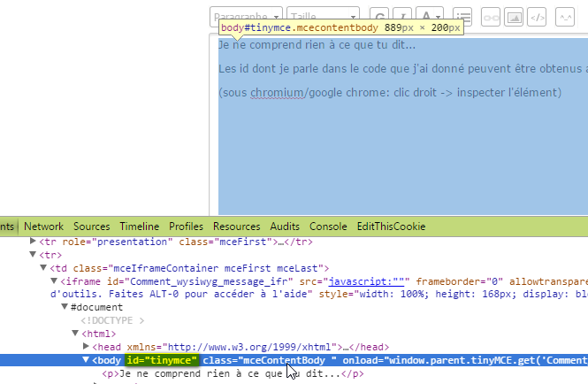Open the Paragraphe format dropdown
Screen dimensions: 588x384
[x=246, y=17]
